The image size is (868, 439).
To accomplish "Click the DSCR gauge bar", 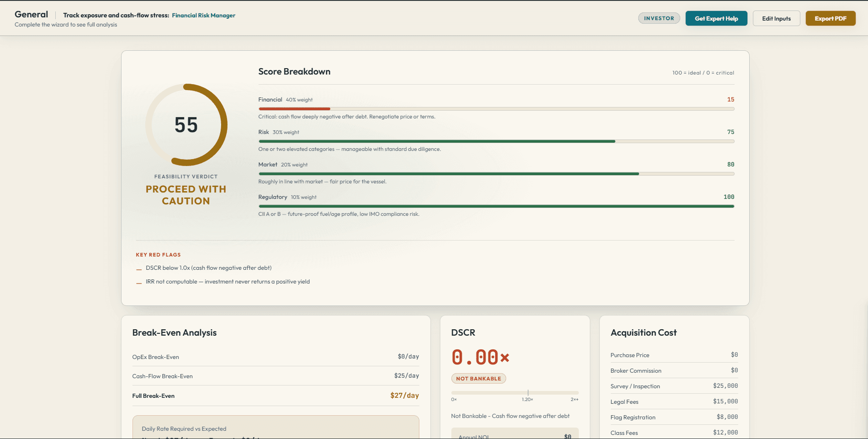I will (515, 393).
